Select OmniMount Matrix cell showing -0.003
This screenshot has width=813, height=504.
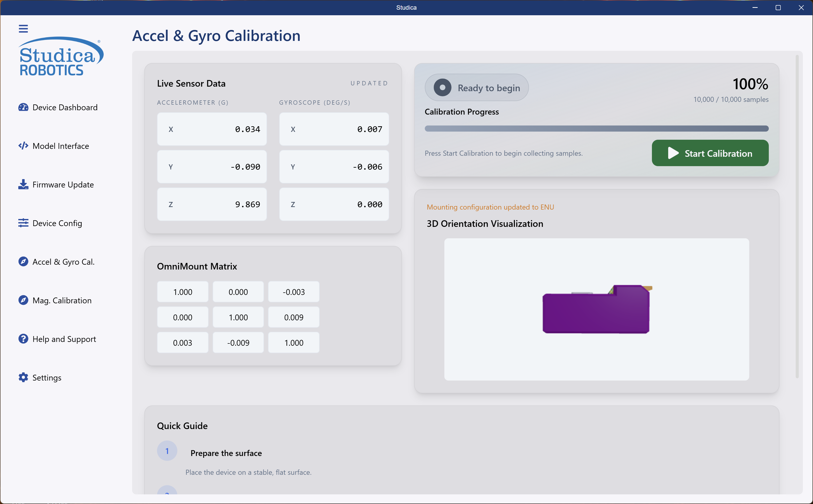[x=294, y=292]
